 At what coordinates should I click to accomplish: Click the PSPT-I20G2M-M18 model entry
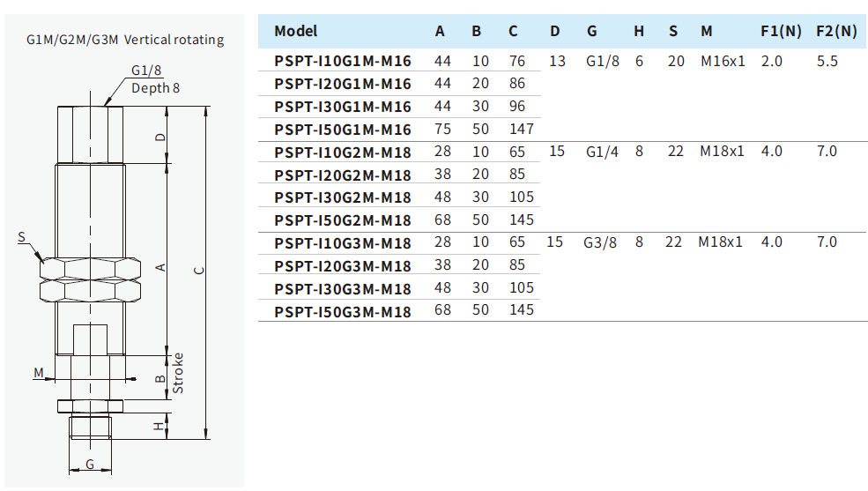point(342,175)
